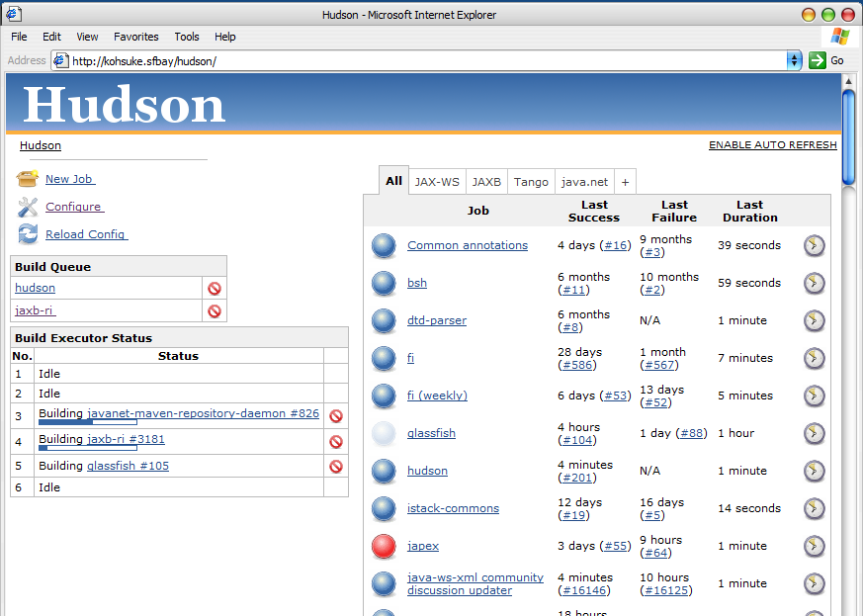Image resolution: width=863 pixels, height=616 pixels.
Task: Click javanet-maven-repository-daemon build progress bar
Action: [88, 422]
